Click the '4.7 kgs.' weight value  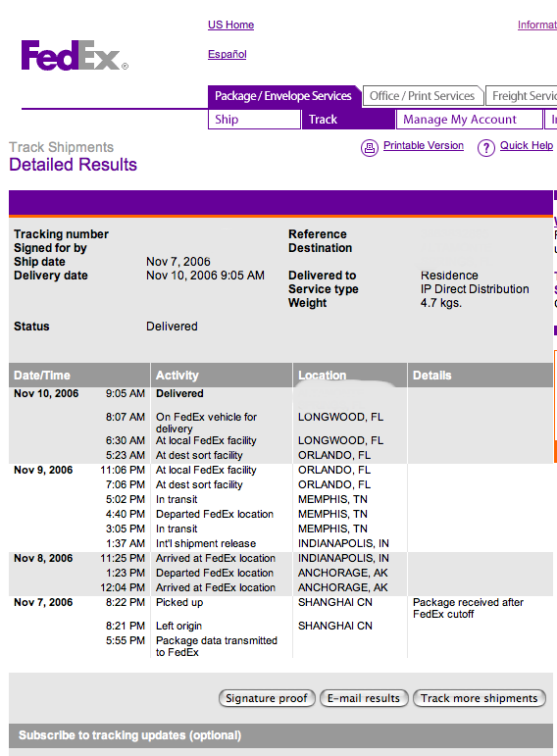tap(440, 303)
